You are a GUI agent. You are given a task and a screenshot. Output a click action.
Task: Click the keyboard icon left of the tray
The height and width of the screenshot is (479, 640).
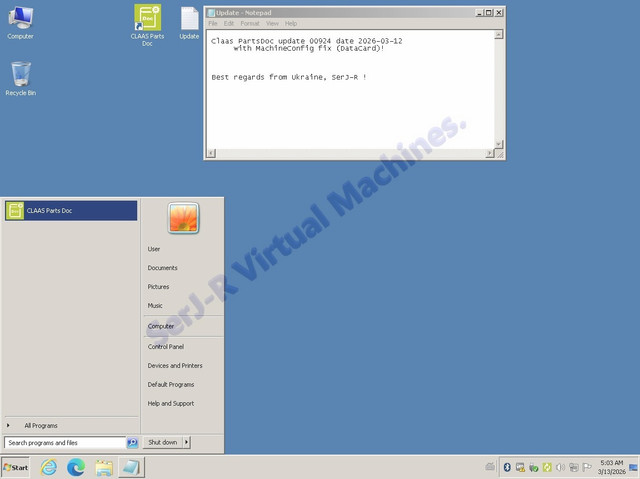(x=490, y=467)
